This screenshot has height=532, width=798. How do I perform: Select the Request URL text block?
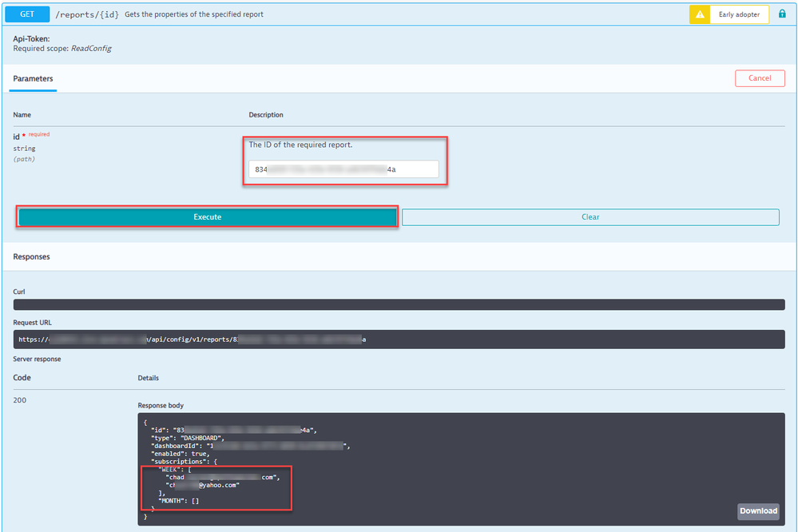pos(399,339)
